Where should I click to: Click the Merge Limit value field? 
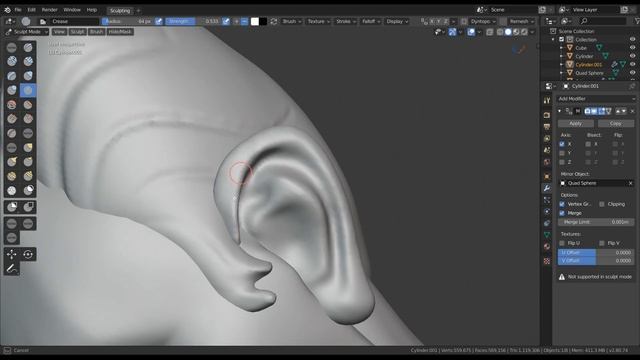[596, 222]
